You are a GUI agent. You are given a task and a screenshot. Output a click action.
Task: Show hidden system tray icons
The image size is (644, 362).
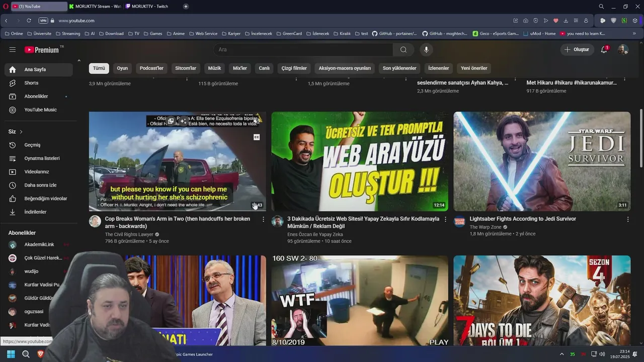point(561,354)
